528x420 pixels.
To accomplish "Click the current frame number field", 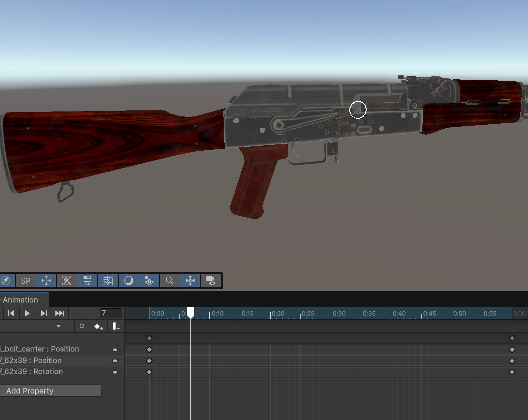I will pos(111,313).
